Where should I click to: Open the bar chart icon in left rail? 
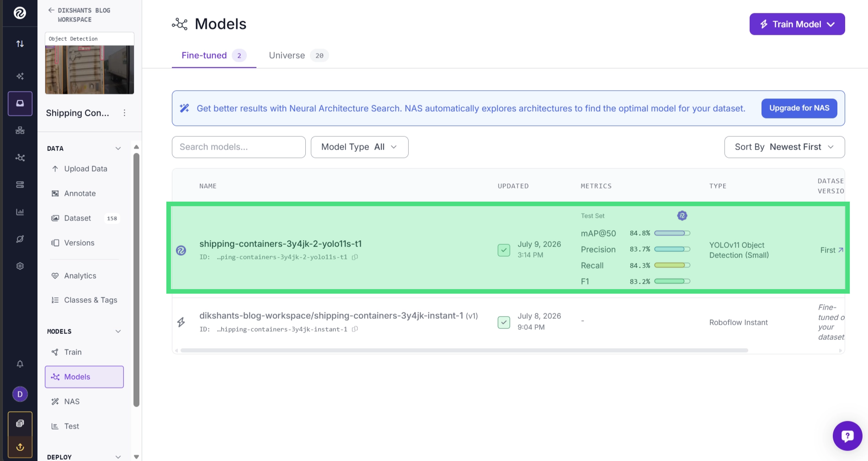coord(20,212)
